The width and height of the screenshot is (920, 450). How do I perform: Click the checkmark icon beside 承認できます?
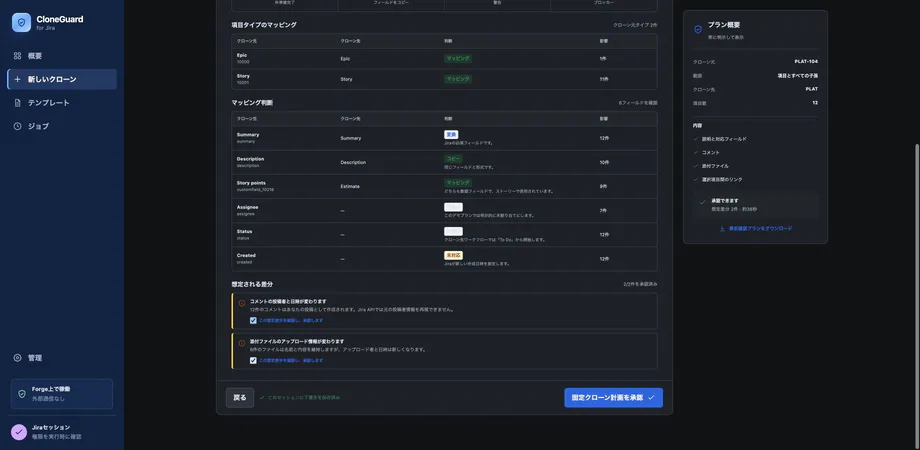[702, 202]
